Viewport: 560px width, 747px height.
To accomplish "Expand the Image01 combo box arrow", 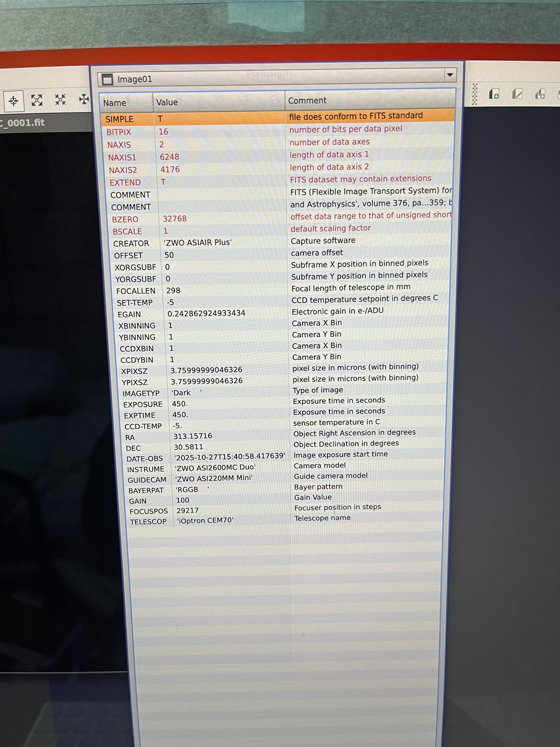I will pos(450,75).
